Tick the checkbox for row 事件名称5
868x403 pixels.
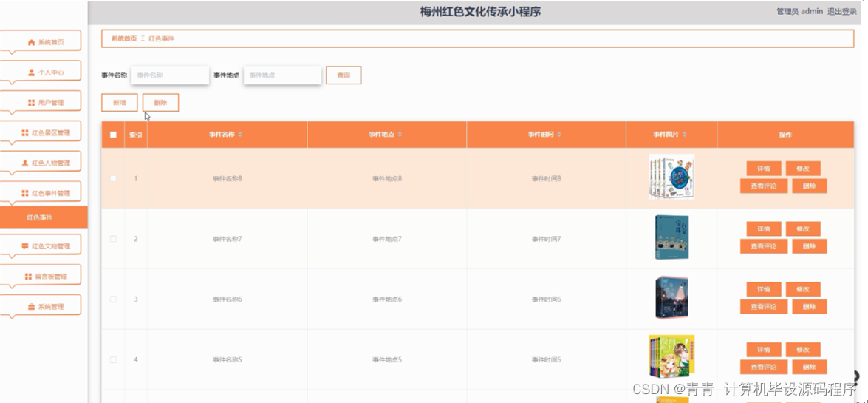point(114,360)
